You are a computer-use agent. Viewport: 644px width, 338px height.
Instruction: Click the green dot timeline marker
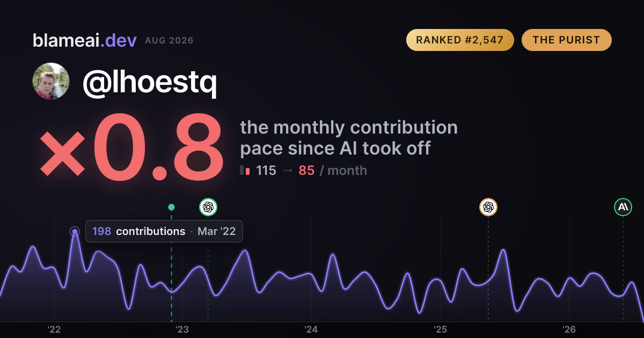pos(171,207)
